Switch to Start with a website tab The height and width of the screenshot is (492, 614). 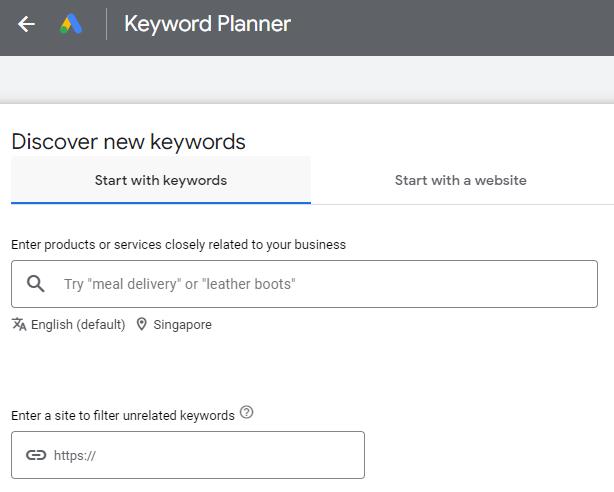point(460,180)
